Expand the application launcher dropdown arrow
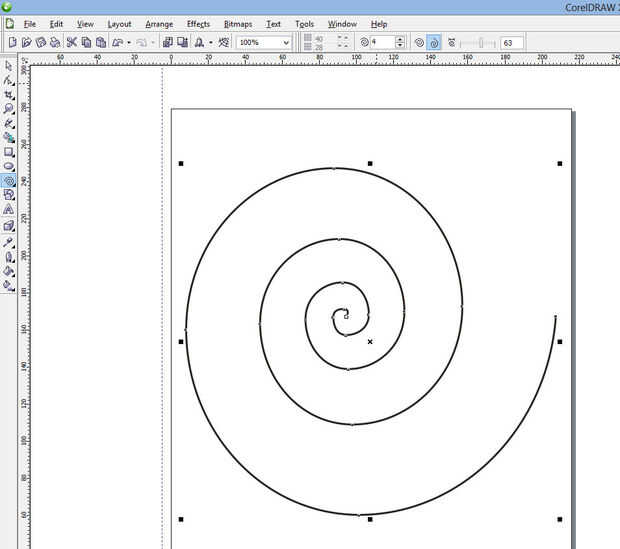 211,43
